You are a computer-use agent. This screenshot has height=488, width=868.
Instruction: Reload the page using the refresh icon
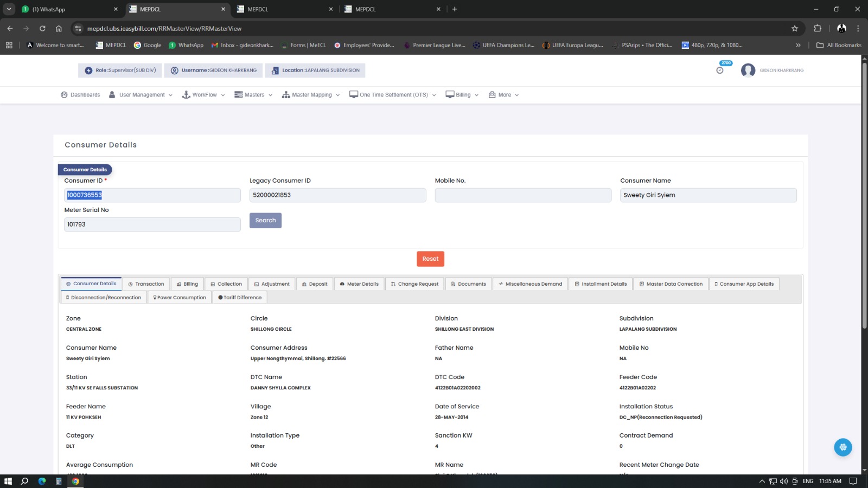pos(42,29)
